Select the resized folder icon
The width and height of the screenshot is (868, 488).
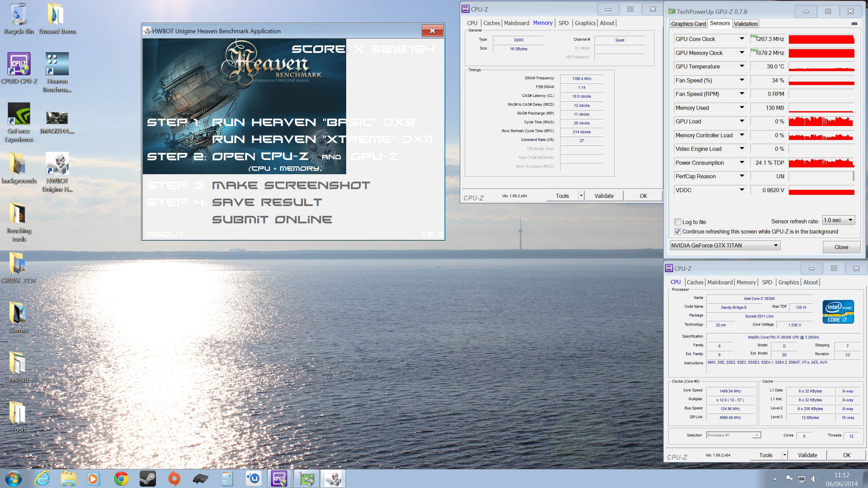click(x=19, y=367)
